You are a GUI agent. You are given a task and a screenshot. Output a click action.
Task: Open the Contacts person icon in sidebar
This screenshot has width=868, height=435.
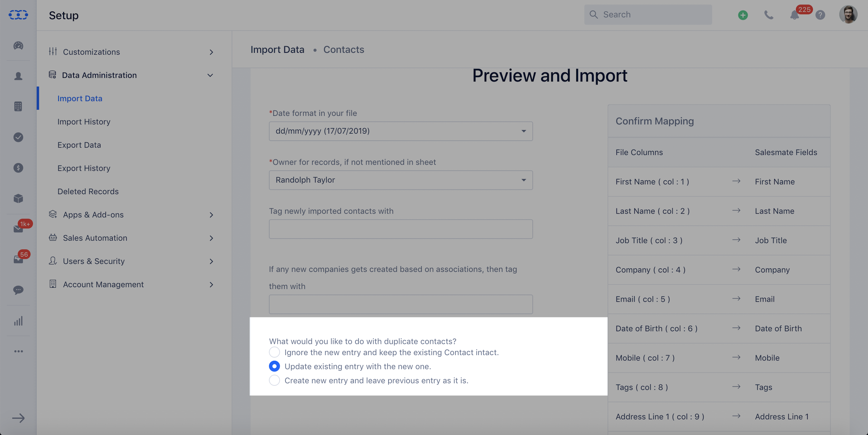(18, 76)
